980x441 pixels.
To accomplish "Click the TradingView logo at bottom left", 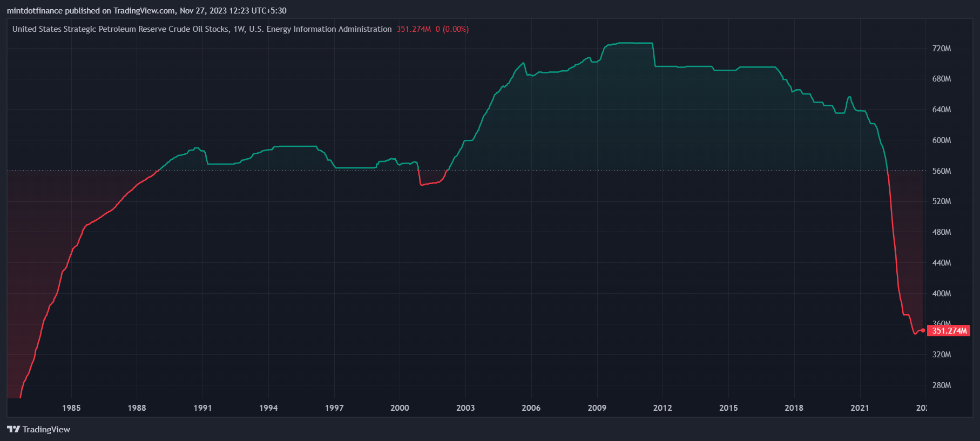I will click(38, 429).
